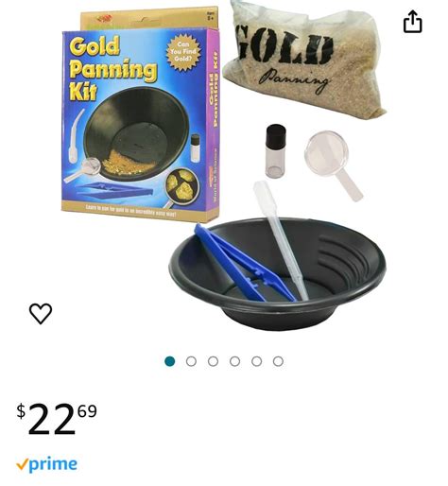Tap the clear magnifying glass

(x=335, y=165)
